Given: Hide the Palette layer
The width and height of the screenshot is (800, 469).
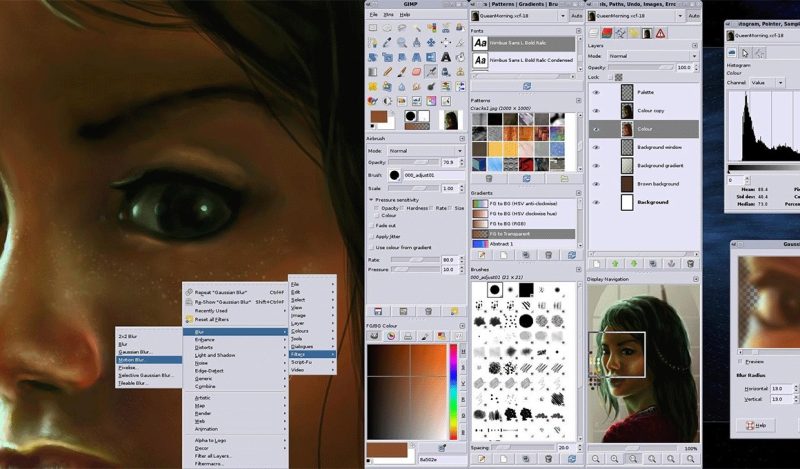Looking at the screenshot, I should click(x=596, y=92).
